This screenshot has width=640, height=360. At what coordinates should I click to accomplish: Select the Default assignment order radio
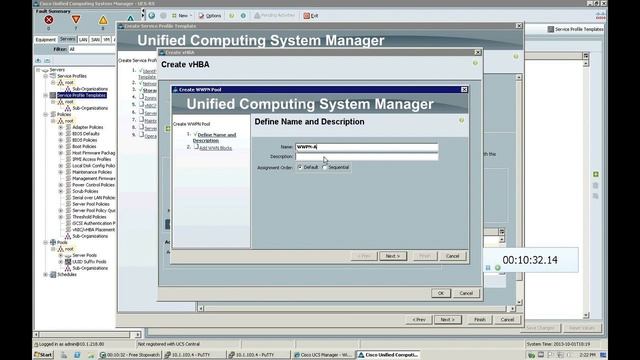point(300,167)
